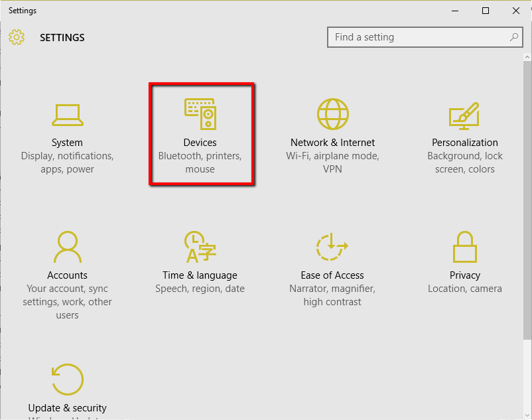
Task: Open the Ease of Access dashed-circle icon
Action: [332, 247]
